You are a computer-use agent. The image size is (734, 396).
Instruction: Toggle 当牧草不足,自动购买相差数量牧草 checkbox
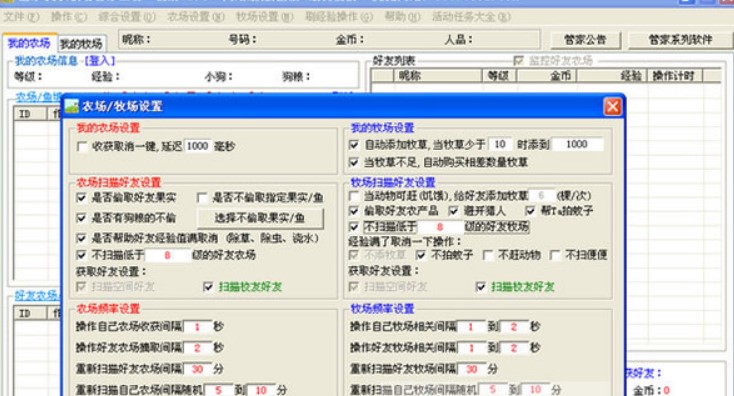(x=354, y=162)
